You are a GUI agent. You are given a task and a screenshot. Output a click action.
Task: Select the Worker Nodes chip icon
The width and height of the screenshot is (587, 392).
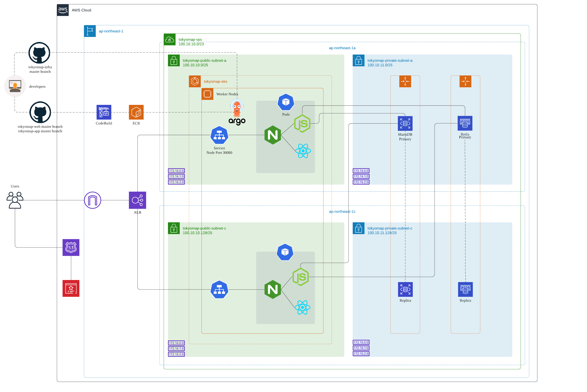tap(208, 94)
